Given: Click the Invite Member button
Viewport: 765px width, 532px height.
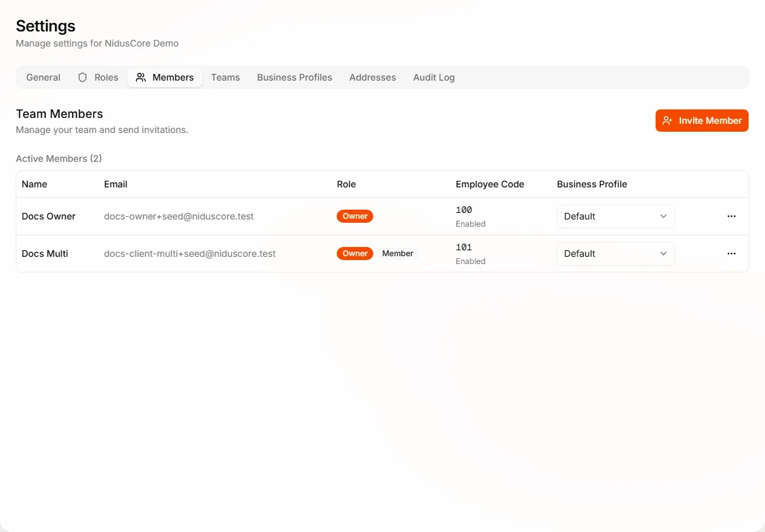Looking at the screenshot, I should [701, 121].
